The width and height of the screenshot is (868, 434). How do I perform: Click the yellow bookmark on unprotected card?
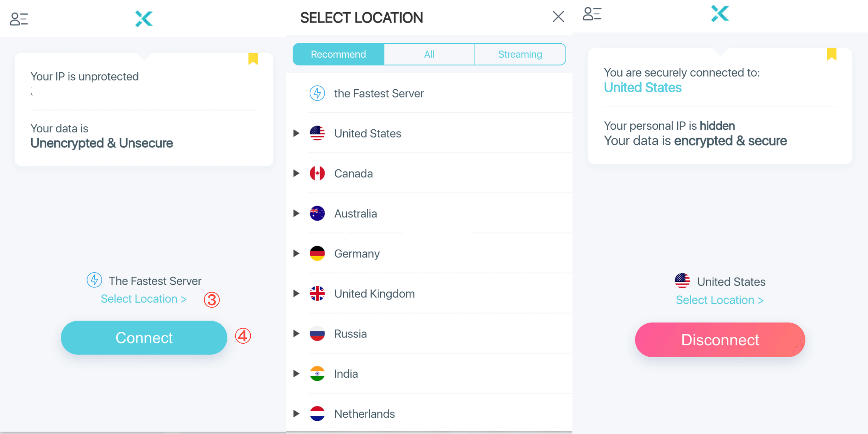[253, 58]
